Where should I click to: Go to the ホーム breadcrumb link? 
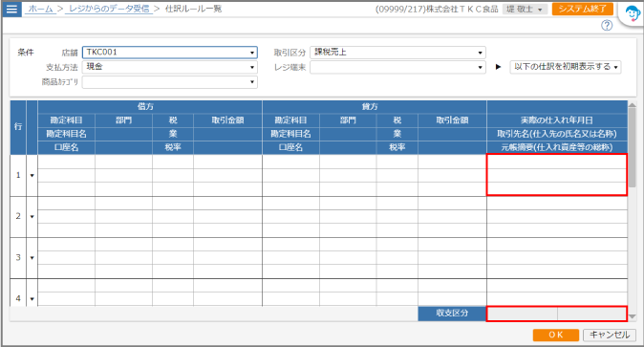click(x=41, y=9)
